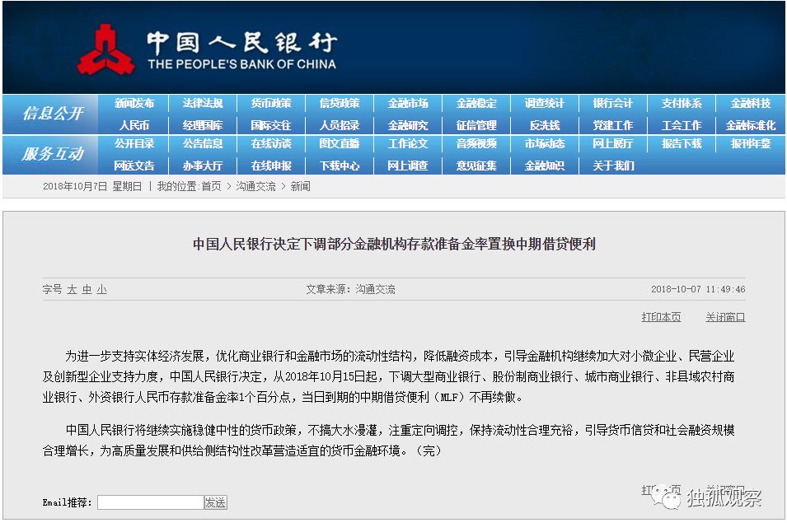Click the 服务互动 section header
The width and height of the screenshot is (787, 532).
[x=53, y=154]
